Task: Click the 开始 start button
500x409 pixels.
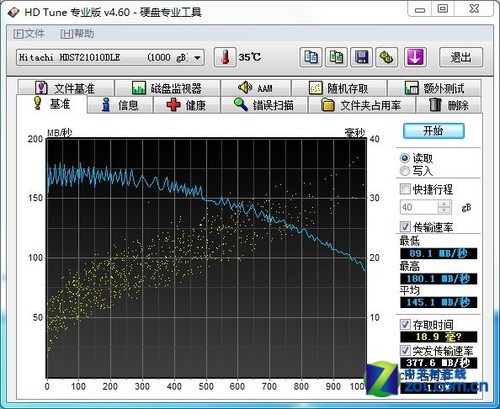Action: (x=433, y=131)
